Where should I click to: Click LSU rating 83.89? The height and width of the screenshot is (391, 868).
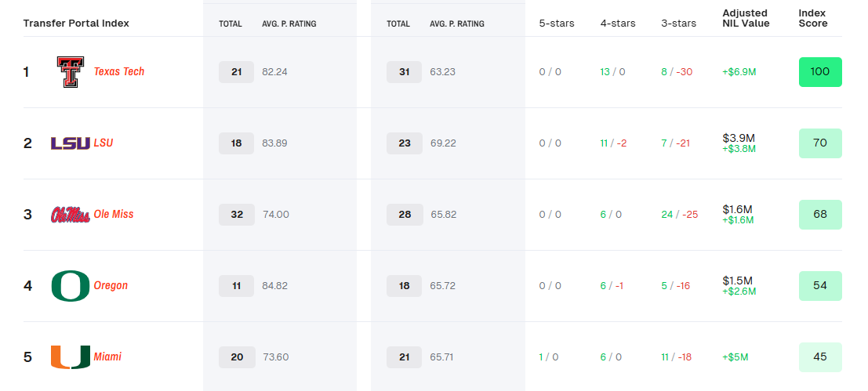click(274, 143)
